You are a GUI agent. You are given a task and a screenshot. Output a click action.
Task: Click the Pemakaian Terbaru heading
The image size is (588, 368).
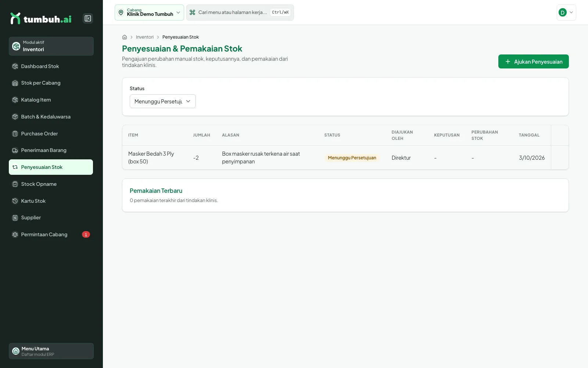pyautogui.click(x=156, y=191)
